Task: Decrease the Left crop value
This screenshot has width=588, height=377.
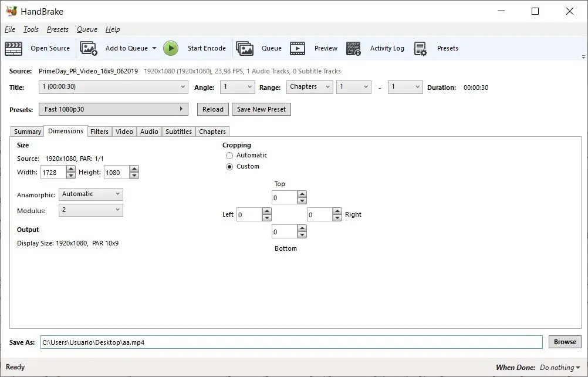Action: click(x=266, y=218)
